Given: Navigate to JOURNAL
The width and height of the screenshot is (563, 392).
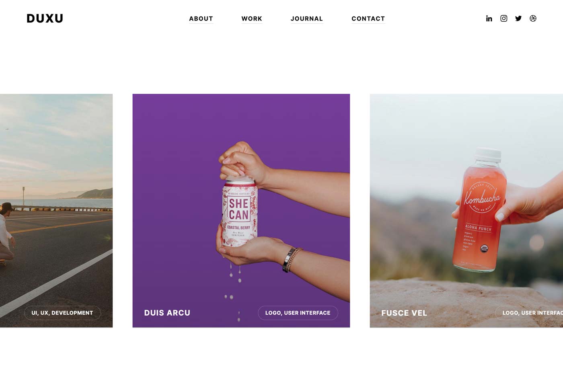Looking at the screenshot, I should tap(307, 18).
